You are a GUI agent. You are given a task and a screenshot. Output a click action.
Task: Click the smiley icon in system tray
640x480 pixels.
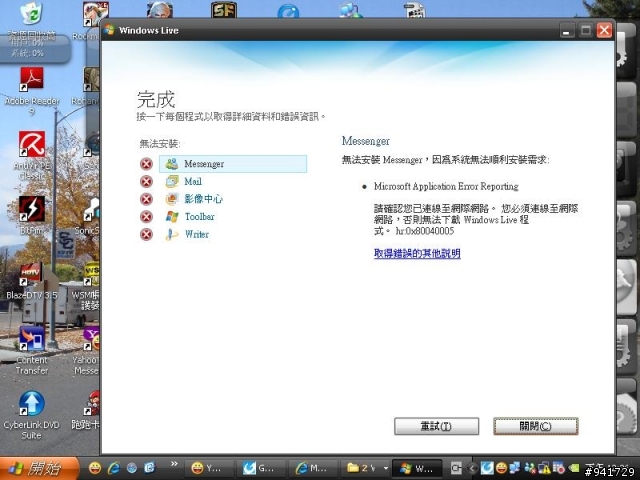(502, 468)
